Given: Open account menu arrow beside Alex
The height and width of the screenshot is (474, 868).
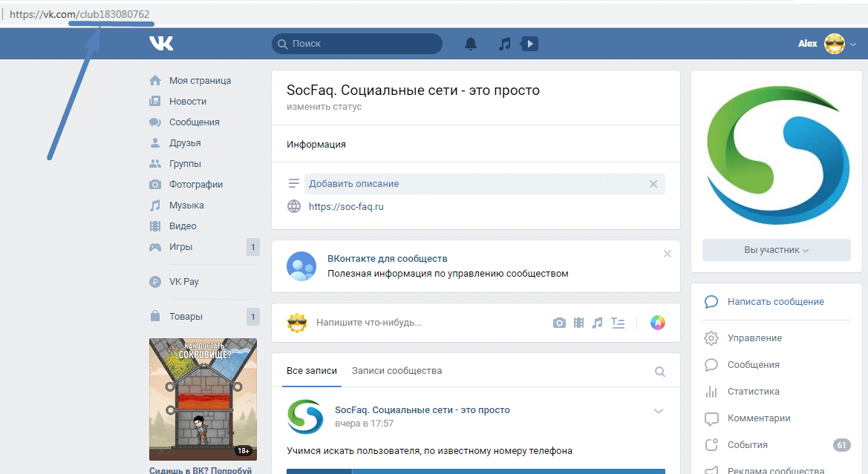Looking at the screenshot, I should 853,45.
